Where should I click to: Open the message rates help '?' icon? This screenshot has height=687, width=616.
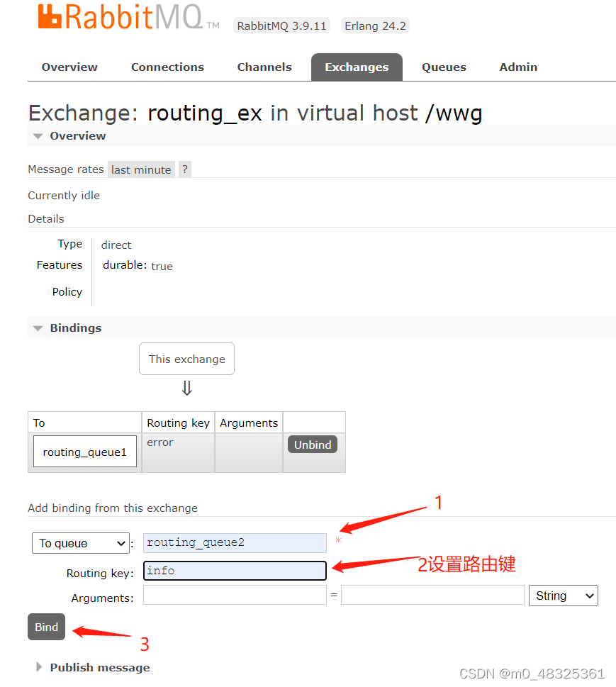(x=185, y=169)
